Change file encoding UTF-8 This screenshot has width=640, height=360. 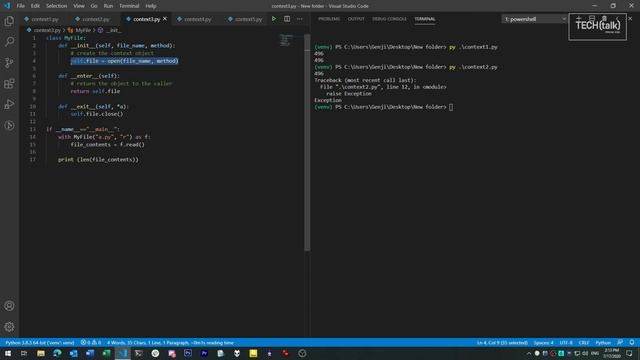(566, 342)
